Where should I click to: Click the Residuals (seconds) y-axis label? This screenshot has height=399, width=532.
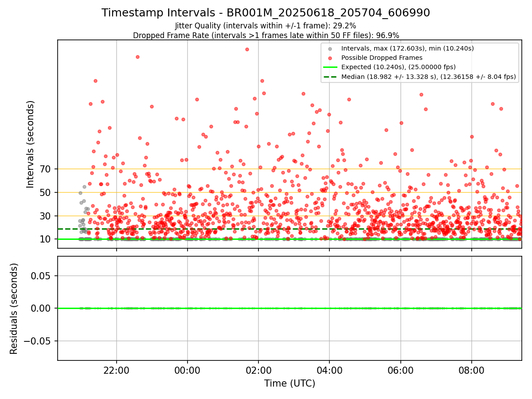pos(14,309)
